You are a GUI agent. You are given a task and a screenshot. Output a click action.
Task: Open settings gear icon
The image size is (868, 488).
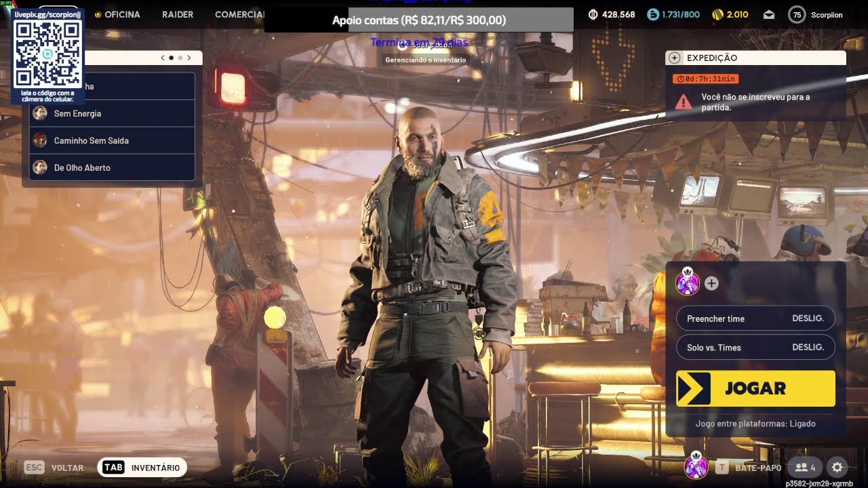[837, 467]
